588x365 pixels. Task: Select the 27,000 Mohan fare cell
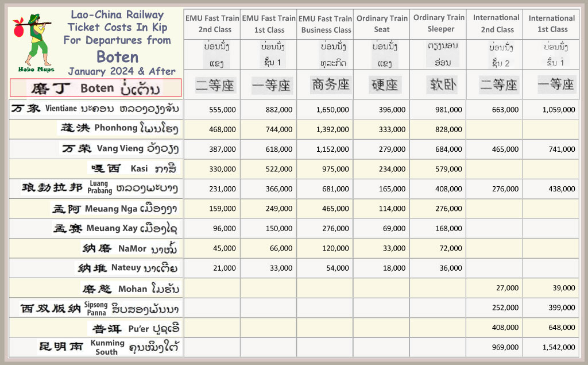(x=507, y=288)
